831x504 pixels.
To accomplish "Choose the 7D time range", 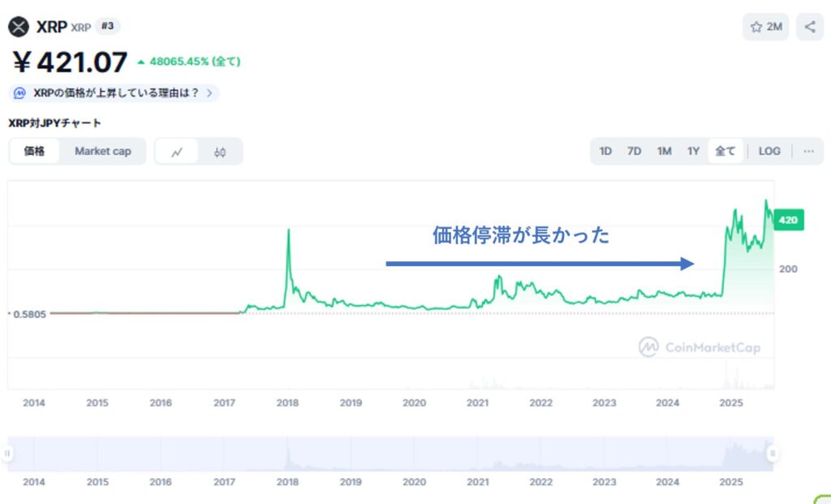I will (635, 151).
